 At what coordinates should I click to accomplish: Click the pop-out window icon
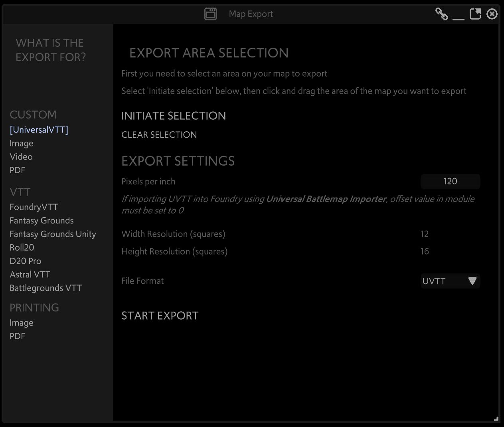475,14
